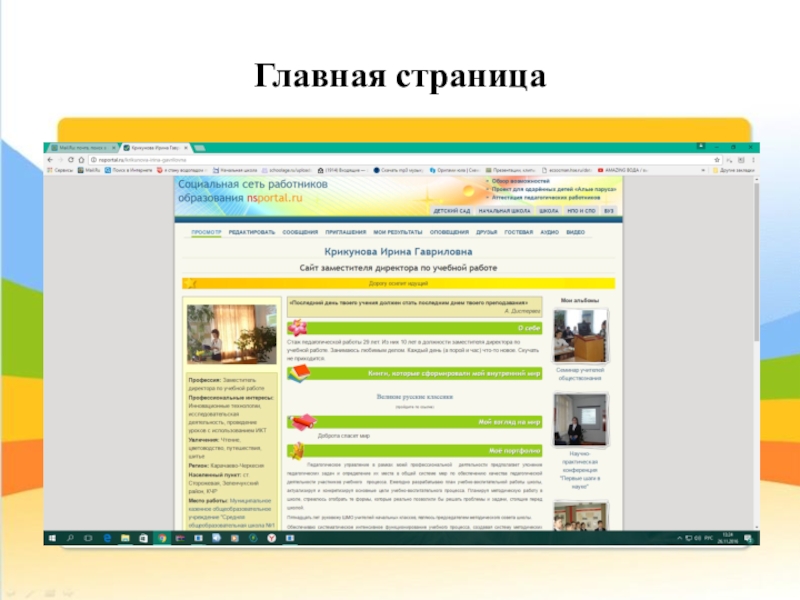Expand the system tray hidden icons chevron
The width and height of the screenshot is (800, 600).
tap(679, 538)
